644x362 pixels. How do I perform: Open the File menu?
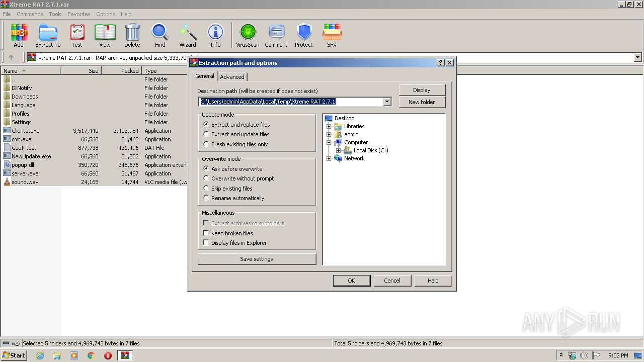7,14
